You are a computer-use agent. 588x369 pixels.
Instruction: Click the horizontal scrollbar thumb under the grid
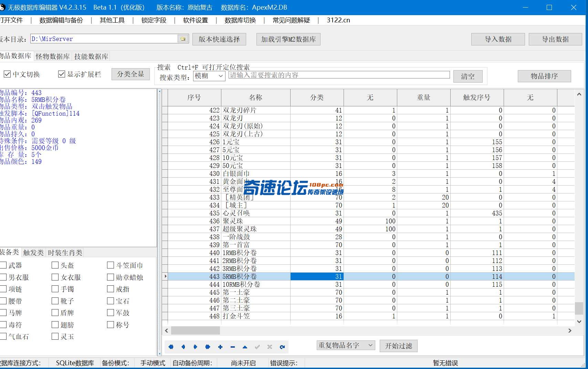coord(196,330)
